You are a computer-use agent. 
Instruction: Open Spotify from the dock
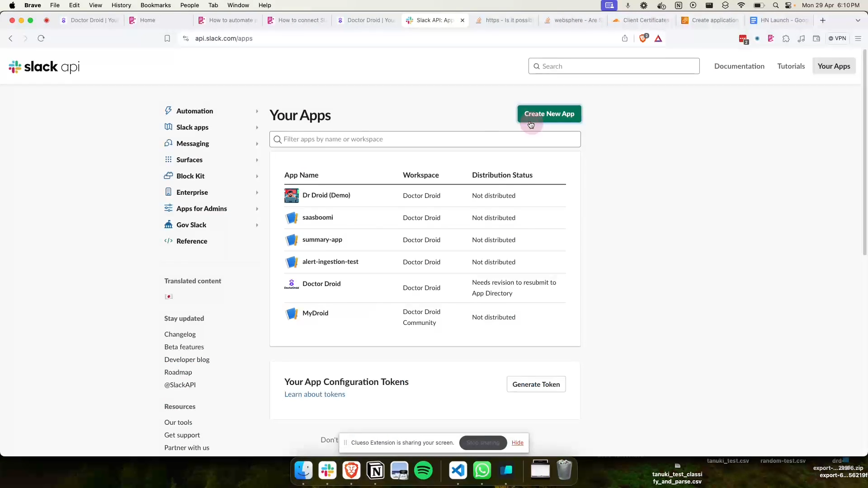[x=423, y=471]
